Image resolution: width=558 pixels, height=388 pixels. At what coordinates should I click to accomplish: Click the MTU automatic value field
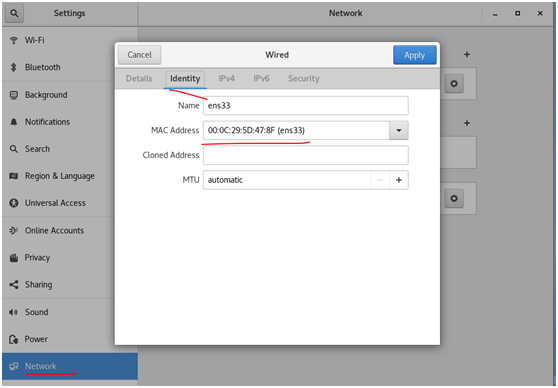pyautogui.click(x=287, y=180)
